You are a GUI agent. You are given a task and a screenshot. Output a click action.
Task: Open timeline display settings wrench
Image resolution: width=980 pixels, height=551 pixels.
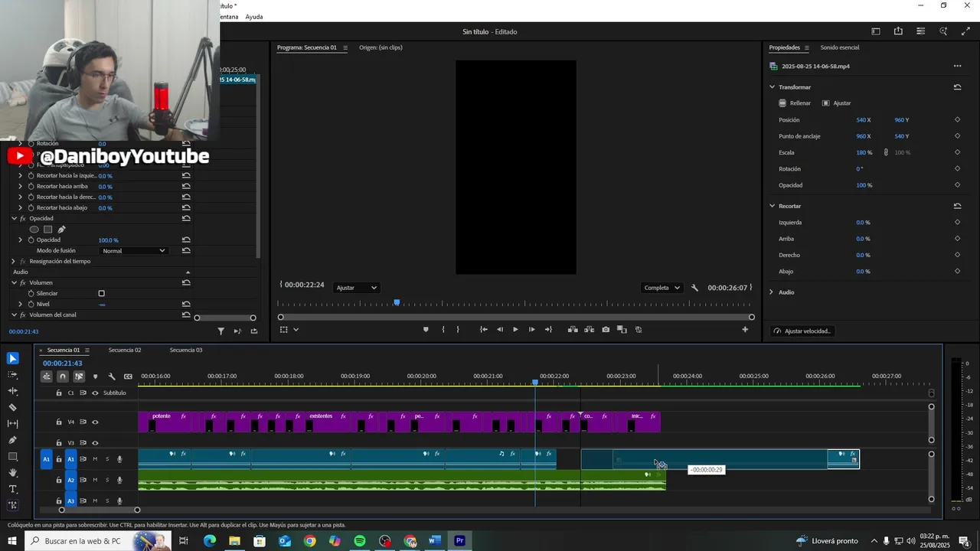pos(112,377)
